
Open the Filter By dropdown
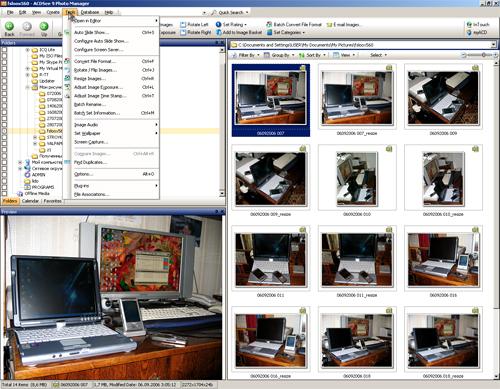(x=246, y=55)
